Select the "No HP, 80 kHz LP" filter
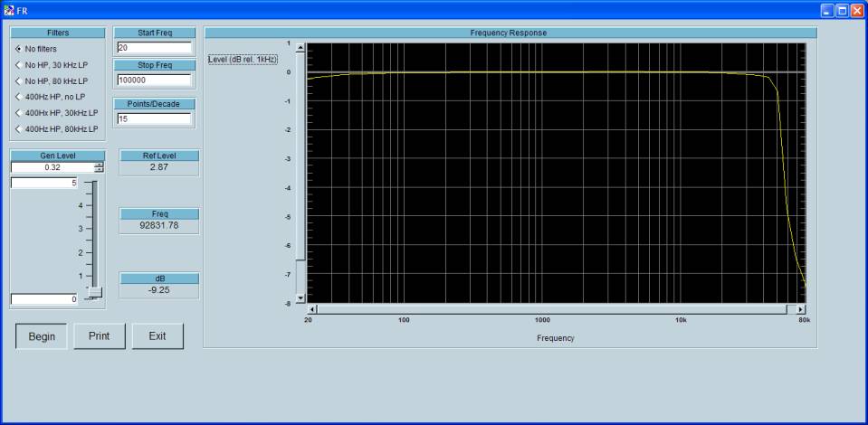 pos(18,80)
